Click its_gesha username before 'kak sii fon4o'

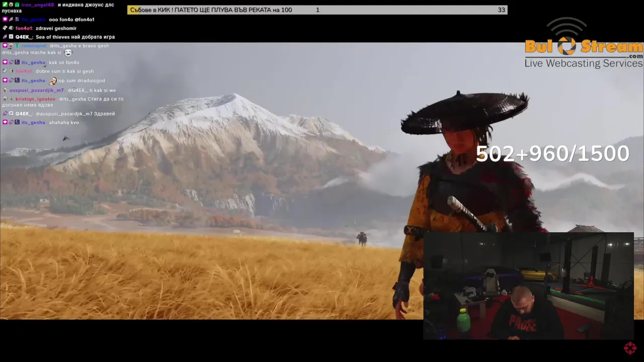click(x=33, y=62)
